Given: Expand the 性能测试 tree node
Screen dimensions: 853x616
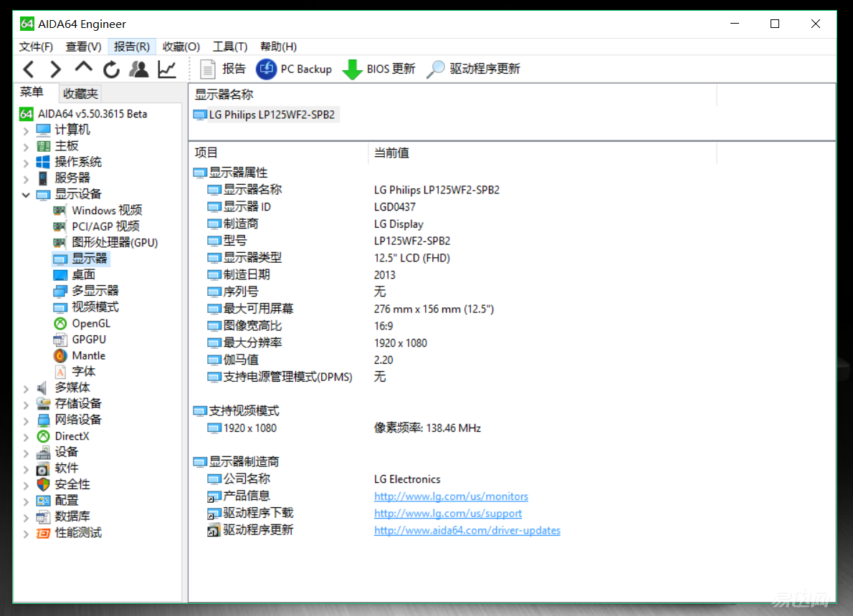Looking at the screenshot, I should [x=26, y=534].
